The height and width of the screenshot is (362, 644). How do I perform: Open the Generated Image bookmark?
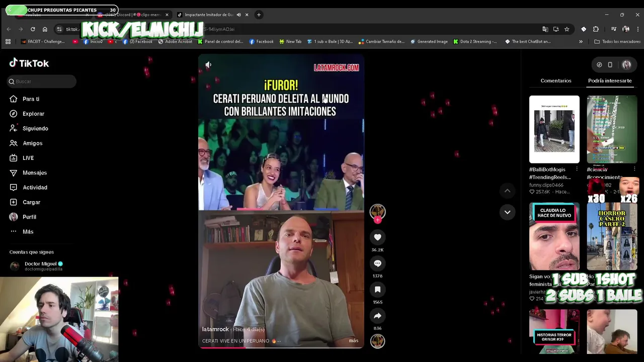click(x=429, y=42)
